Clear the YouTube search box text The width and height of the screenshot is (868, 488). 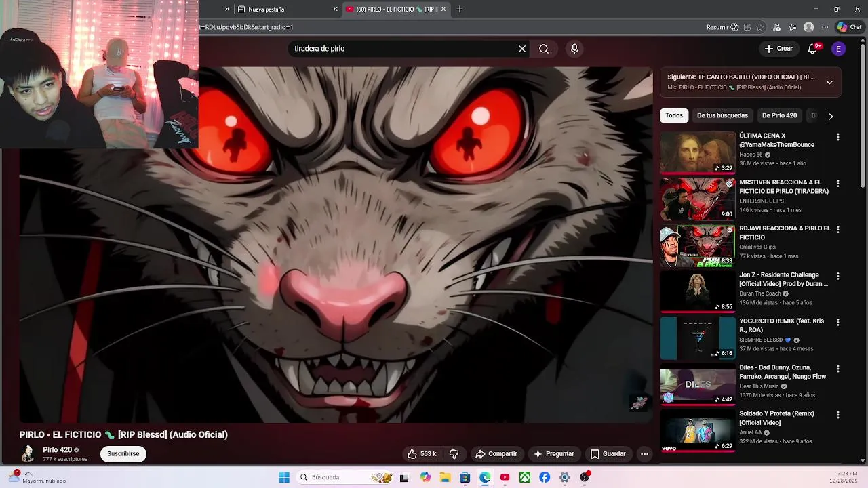click(x=522, y=49)
